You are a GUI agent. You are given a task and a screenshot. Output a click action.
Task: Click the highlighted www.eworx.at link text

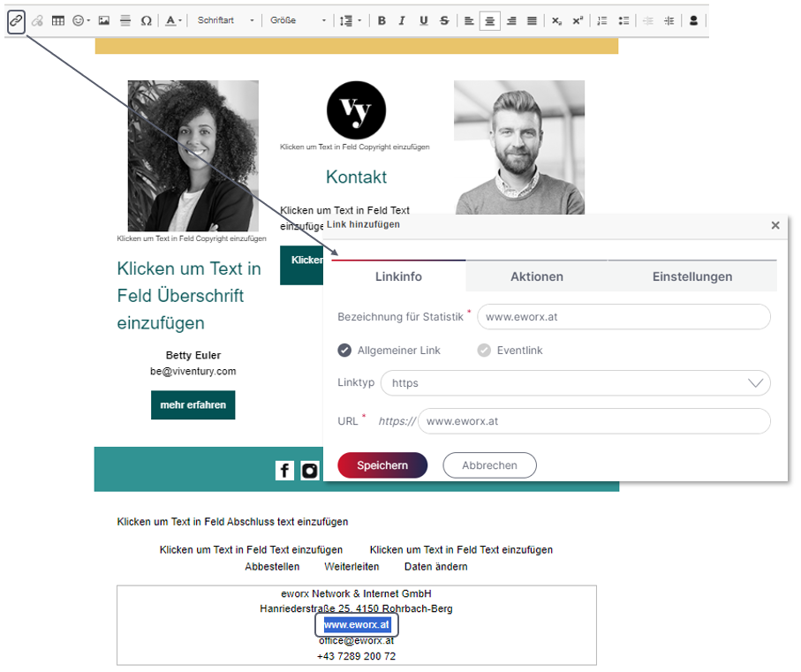coord(357,624)
